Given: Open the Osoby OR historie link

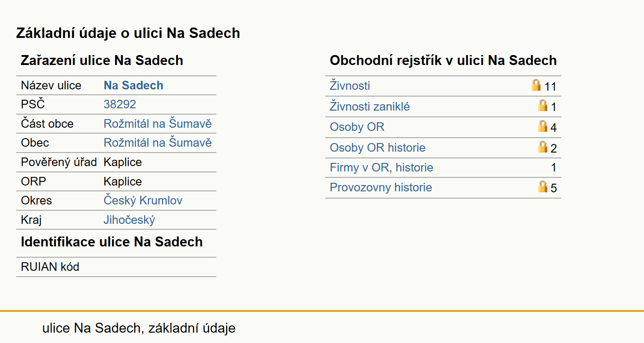Looking at the screenshot, I should click(x=378, y=148).
